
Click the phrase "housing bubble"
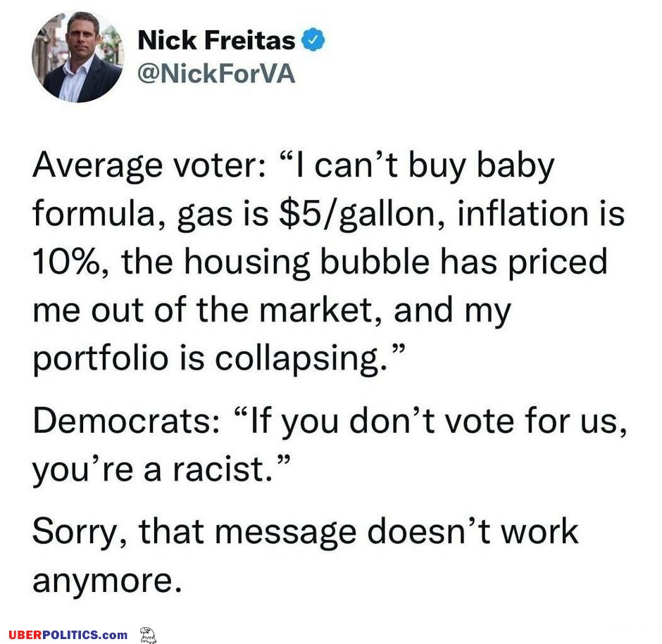click(306, 263)
